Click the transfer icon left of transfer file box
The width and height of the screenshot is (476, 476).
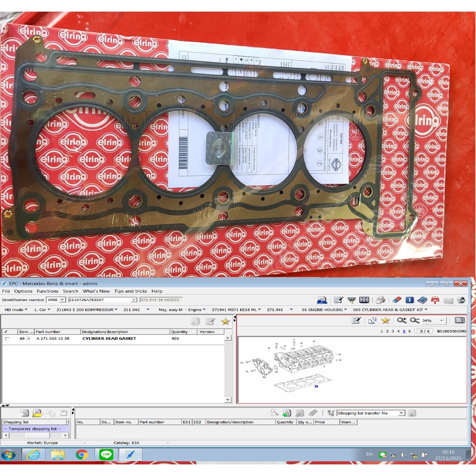point(331,413)
